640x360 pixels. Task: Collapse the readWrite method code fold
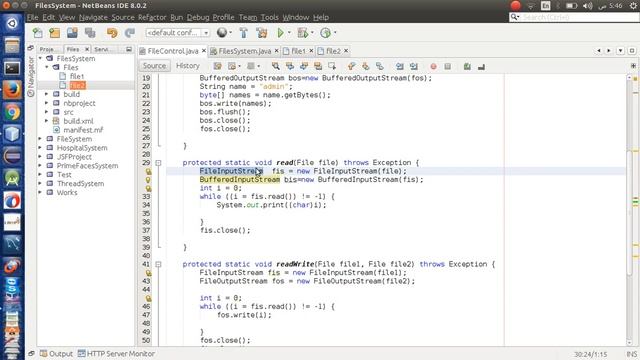pos(158,264)
